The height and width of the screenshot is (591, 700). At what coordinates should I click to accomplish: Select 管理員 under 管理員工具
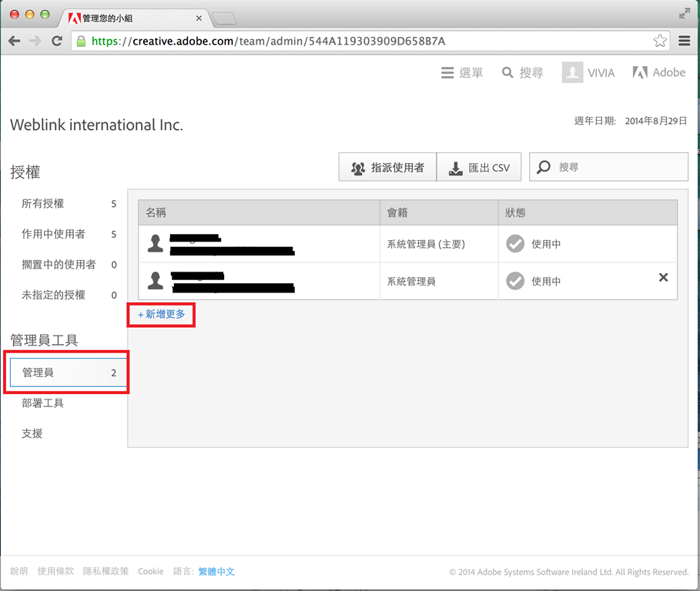(69, 372)
